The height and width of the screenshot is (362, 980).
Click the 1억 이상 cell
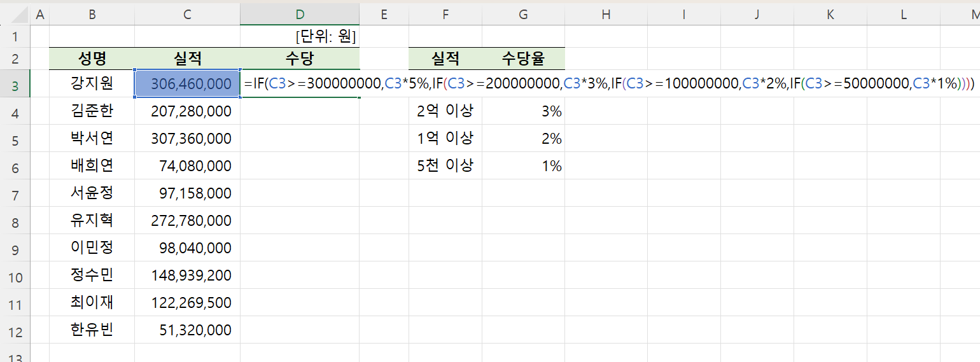tap(445, 139)
